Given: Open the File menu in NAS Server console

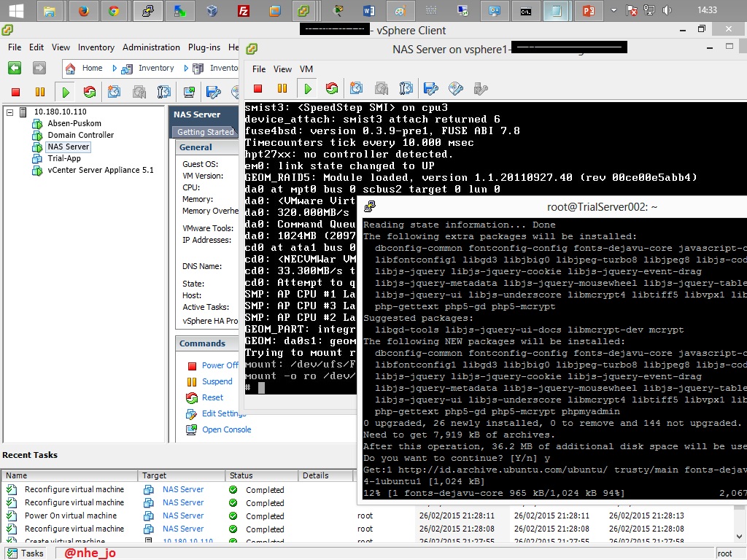Looking at the screenshot, I should tap(259, 69).
